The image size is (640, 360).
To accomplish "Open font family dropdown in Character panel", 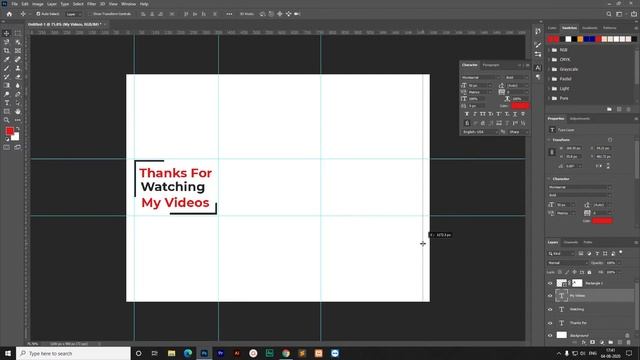I will pos(481,78).
